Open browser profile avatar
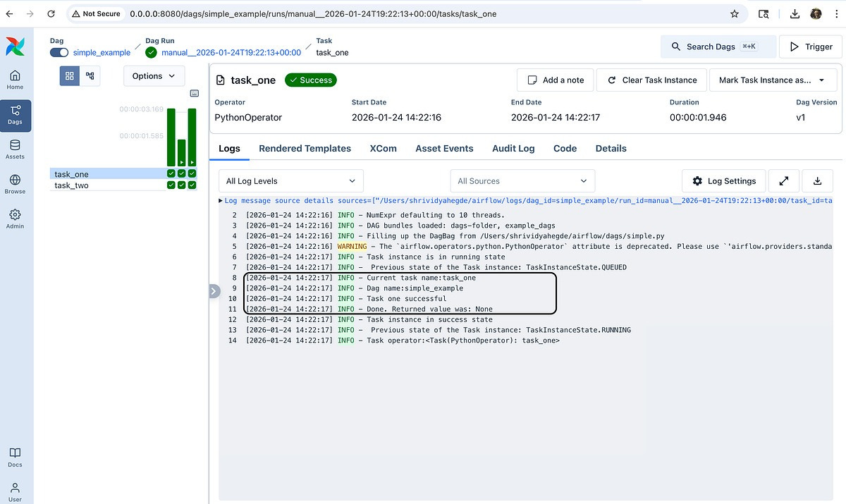 (x=816, y=13)
